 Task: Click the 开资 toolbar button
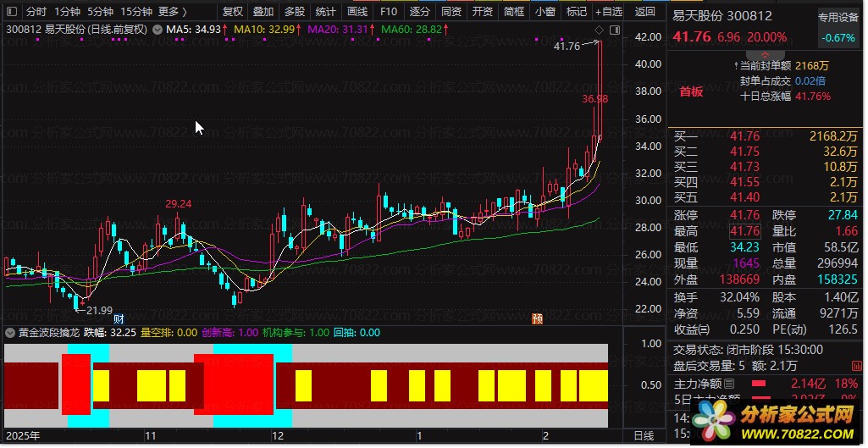click(483, 12)
